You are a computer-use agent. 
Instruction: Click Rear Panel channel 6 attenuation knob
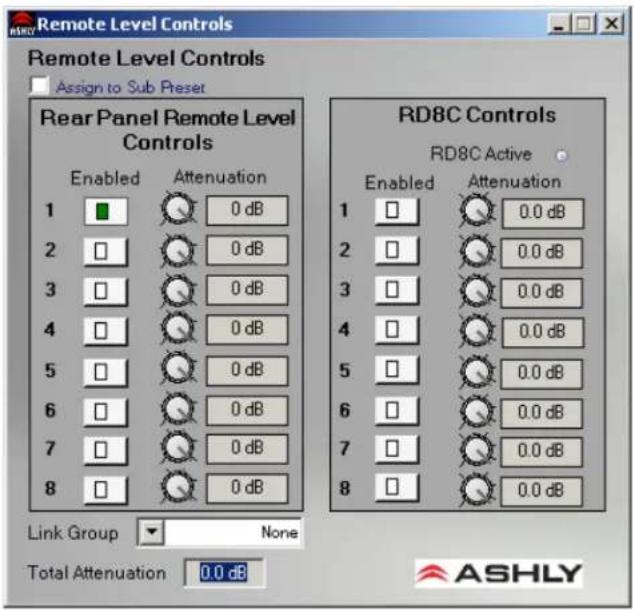(x=178, y=409)
